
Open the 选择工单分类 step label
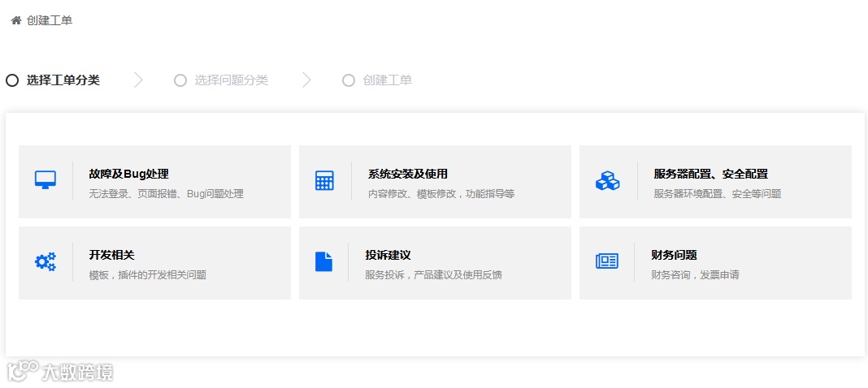[63, 80]
